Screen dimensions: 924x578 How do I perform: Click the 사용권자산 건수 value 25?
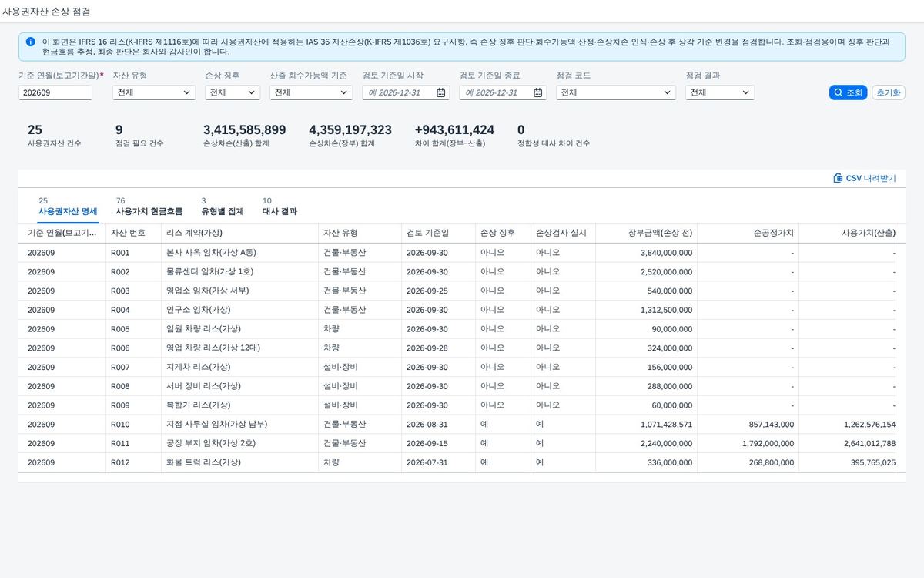pyautogui.click(x=35, y=130)
